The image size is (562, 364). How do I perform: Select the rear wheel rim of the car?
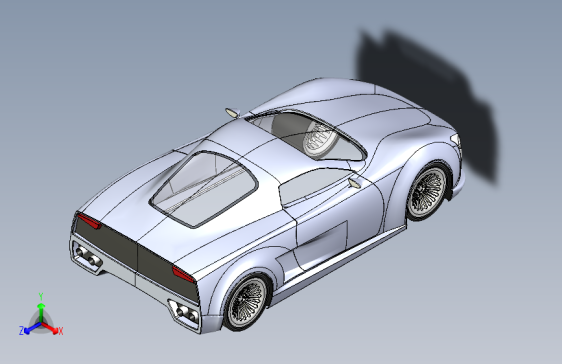click(x=247, y=301)
